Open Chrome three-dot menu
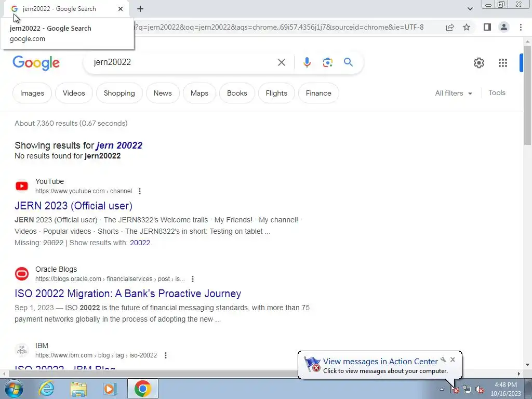The height and width of the screenshot is (399, 532). pos(521,27)
